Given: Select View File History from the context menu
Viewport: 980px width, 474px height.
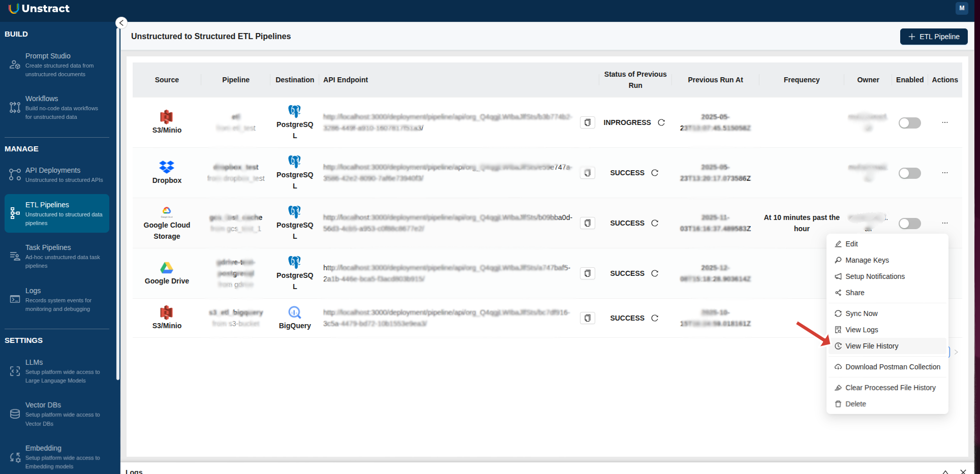Looking at the screenshot, I should 872,346.
